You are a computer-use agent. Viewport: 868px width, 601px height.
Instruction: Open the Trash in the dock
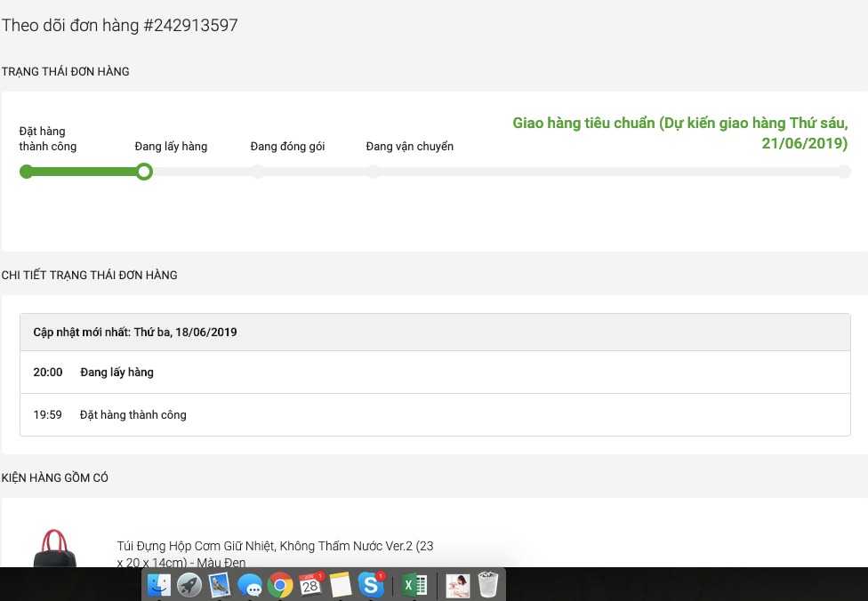488,584
